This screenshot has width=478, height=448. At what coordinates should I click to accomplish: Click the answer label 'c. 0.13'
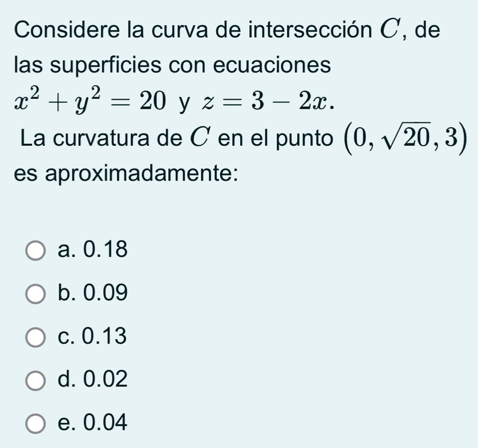pos(92,336)
